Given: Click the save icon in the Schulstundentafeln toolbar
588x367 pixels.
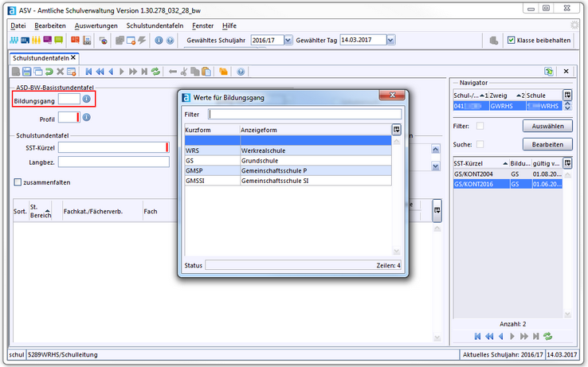Looking at the screenshot, I should [26, 71].
